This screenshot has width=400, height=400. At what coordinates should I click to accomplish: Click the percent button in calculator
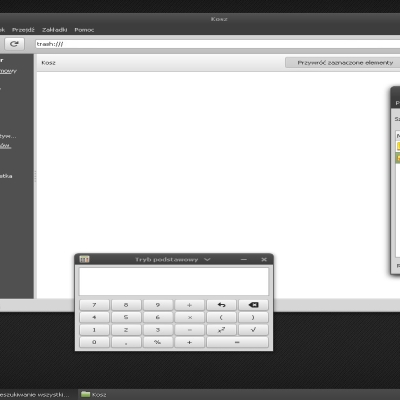point(158,342)
